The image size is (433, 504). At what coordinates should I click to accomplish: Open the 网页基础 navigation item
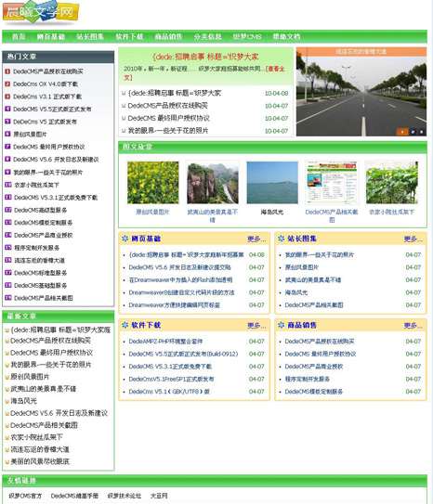(x=50, y=36)
